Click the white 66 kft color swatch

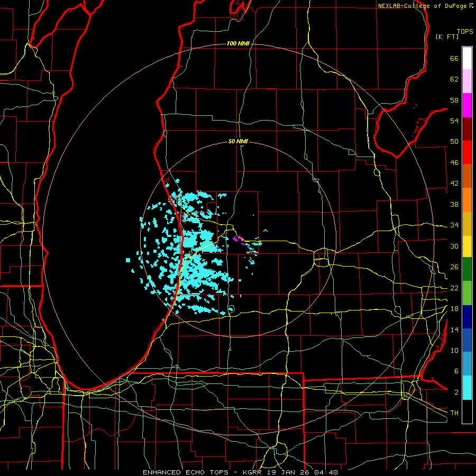point(467,58)
